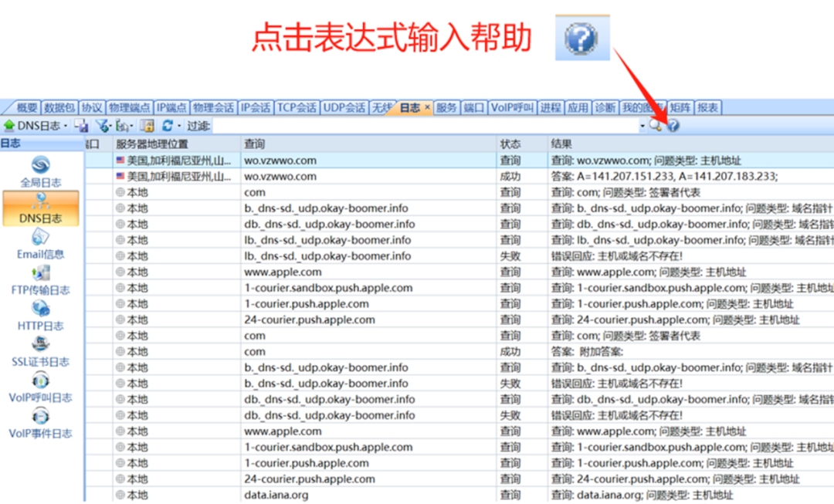Sort by the 查询 column header

click(x=368, y=144)
